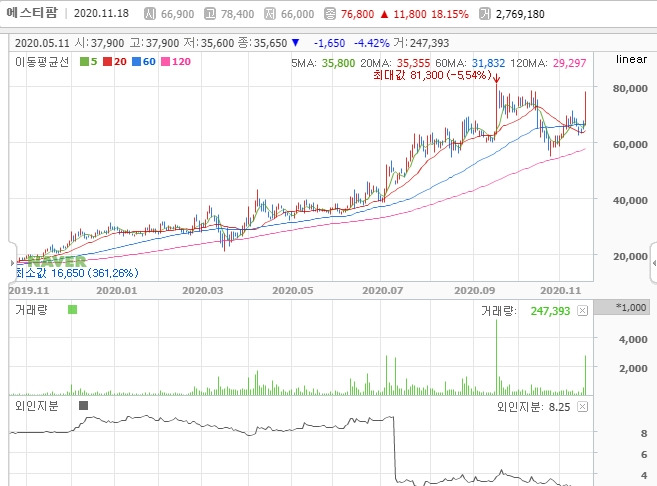This screenshot has width=657, height=486.
Task: Click the 최대값 81,300 annotation
Action: [x=432, y=75]
